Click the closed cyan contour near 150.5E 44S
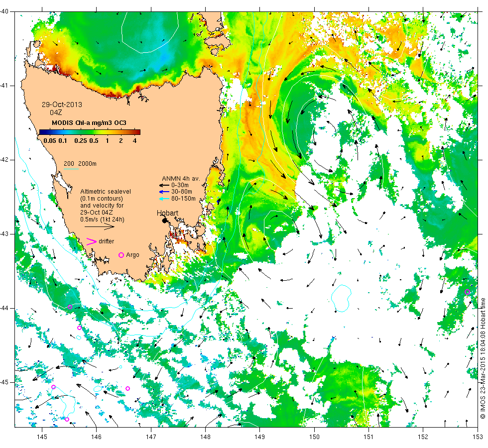488x448 pixels. [x=341, y=298]
